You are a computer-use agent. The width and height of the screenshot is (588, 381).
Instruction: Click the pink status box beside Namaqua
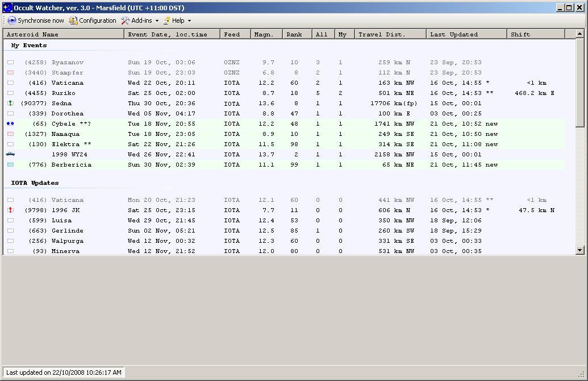(x=10, y=134)
